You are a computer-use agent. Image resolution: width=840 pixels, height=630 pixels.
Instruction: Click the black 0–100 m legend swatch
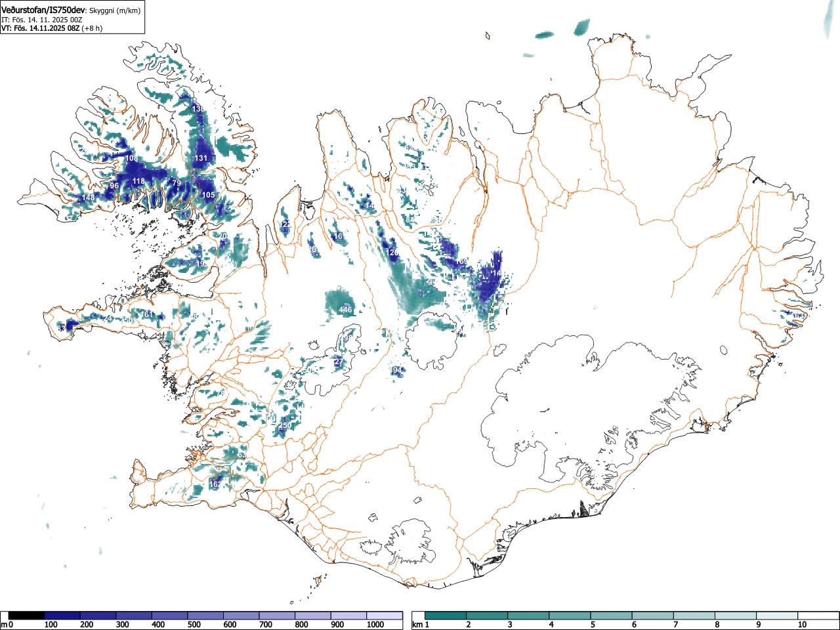(26, 616)
